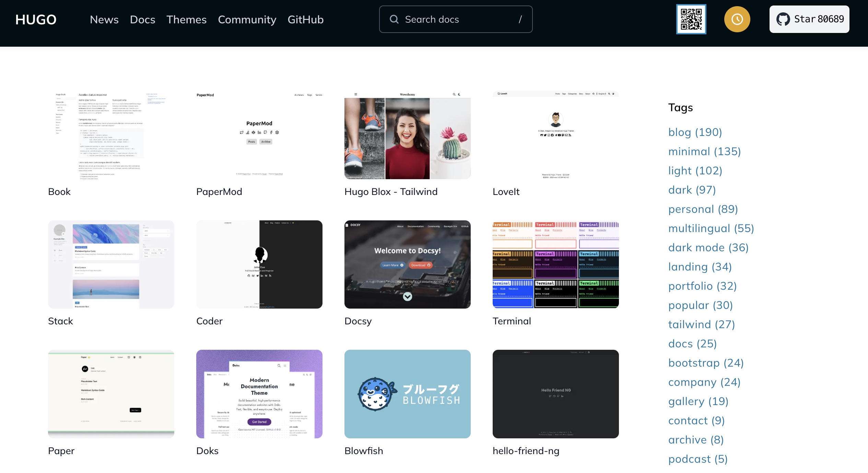Open the GitHub nav link
868x473 pixels.
click(x=306, y=20)
